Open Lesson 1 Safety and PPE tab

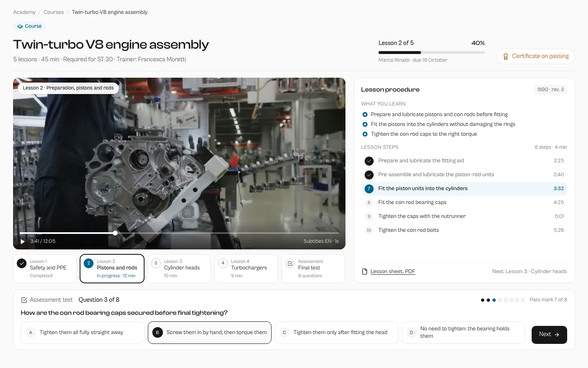[x=45, y=269]
